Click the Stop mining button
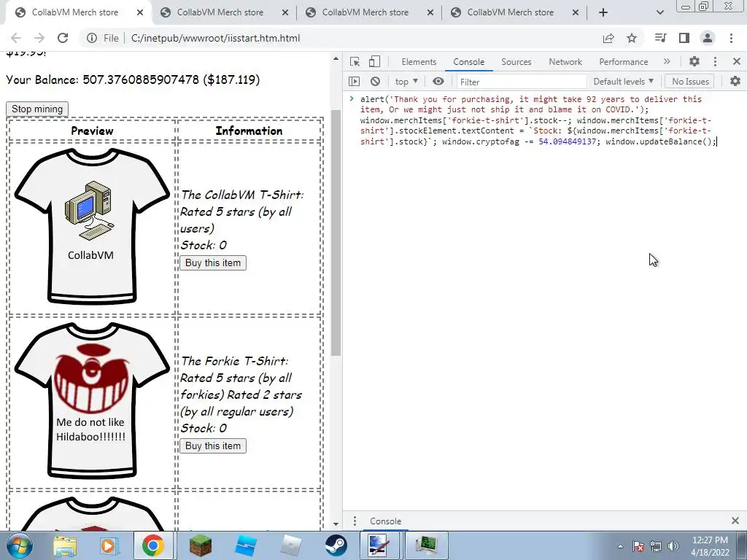747x560 pixels. click(37, 109)
